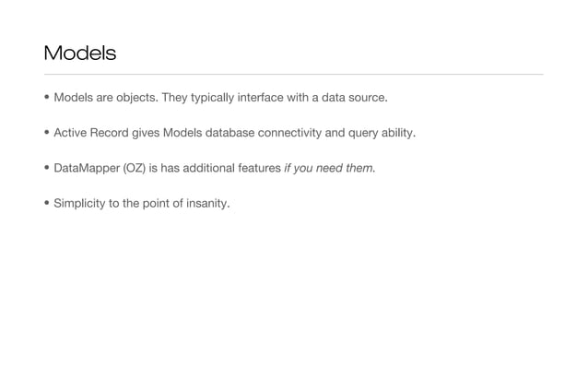Click "data source" in first bullet
Viewport: 588px width, 368px height.
click(354, 98)
